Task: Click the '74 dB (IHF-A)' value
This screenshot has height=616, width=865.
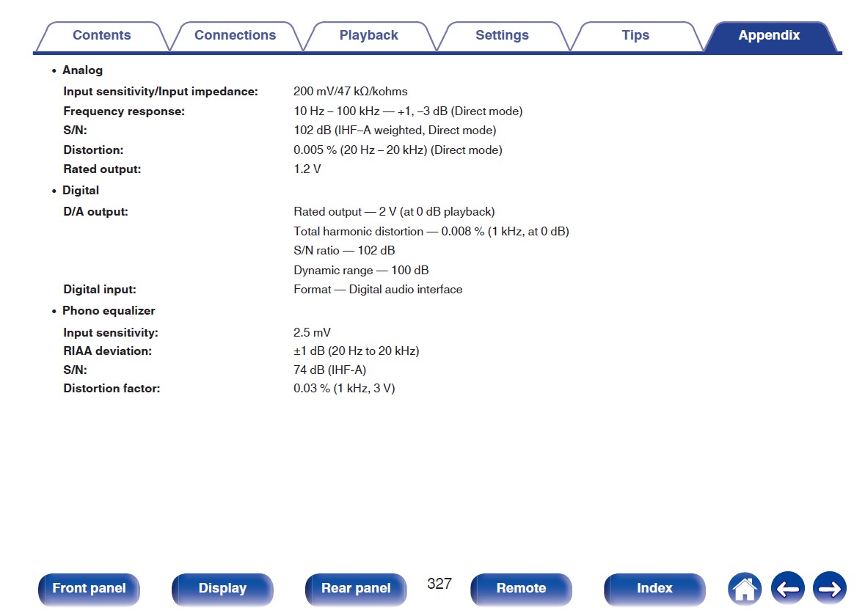Action: [330, 370]
